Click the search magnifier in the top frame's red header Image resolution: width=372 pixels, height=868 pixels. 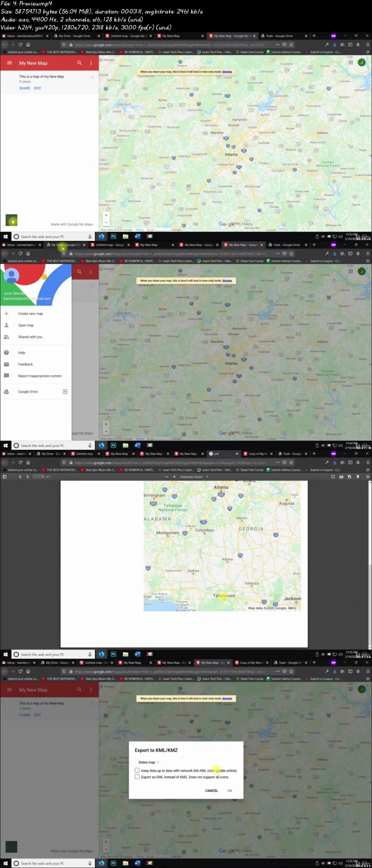point(79,63)
